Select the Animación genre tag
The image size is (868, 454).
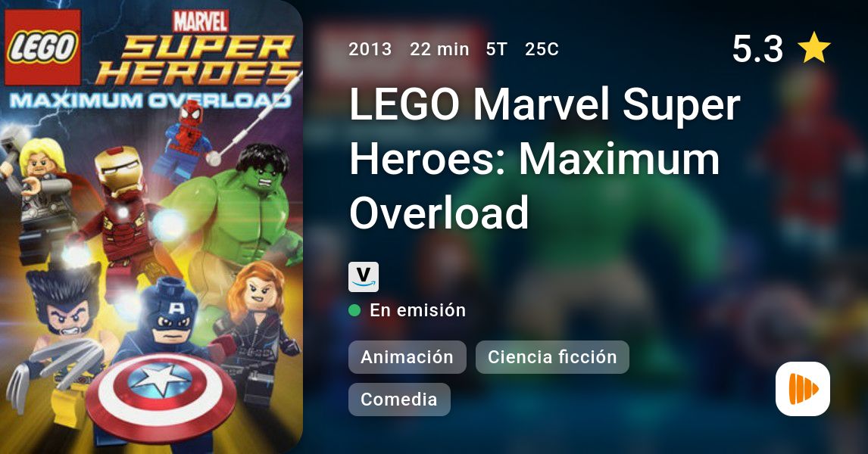[x=407, y=357]
